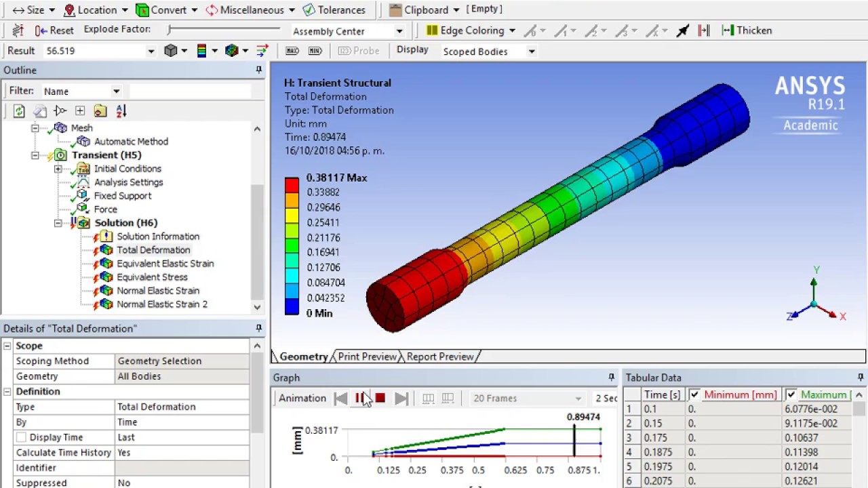Click the eraser clear-filter icon in Outline
Viewport: 868px width, 488px height.
(x=40, y=111)
